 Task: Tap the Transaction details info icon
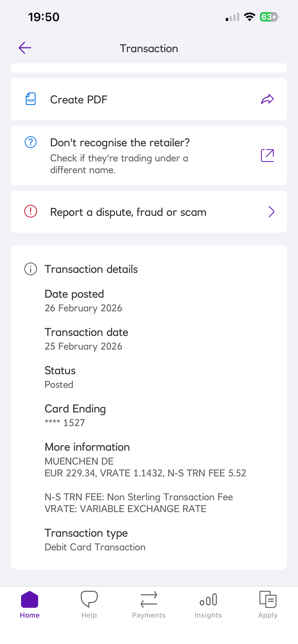pyautogui.click(x=31, y=269)
